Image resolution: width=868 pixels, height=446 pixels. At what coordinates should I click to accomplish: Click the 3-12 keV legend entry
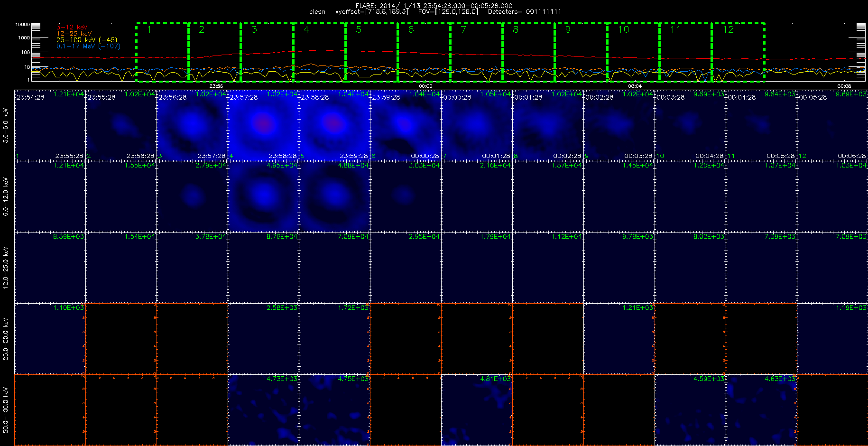72,28
